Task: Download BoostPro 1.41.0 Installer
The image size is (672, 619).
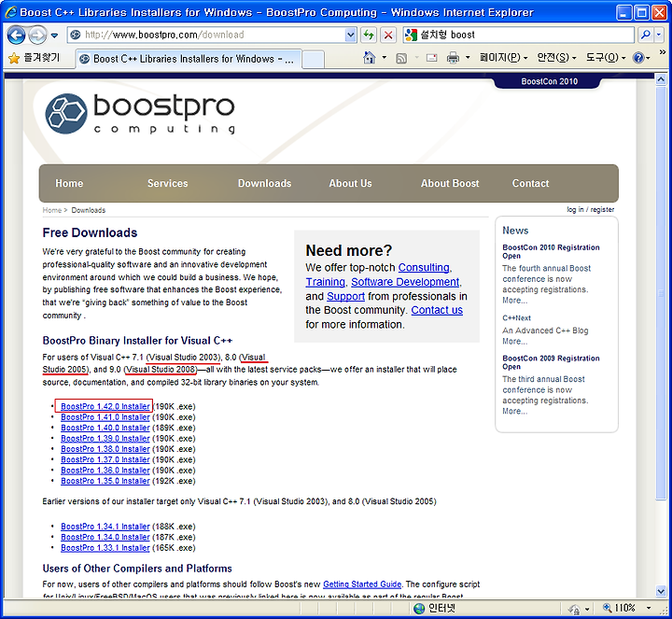Action: coord(105,417)
